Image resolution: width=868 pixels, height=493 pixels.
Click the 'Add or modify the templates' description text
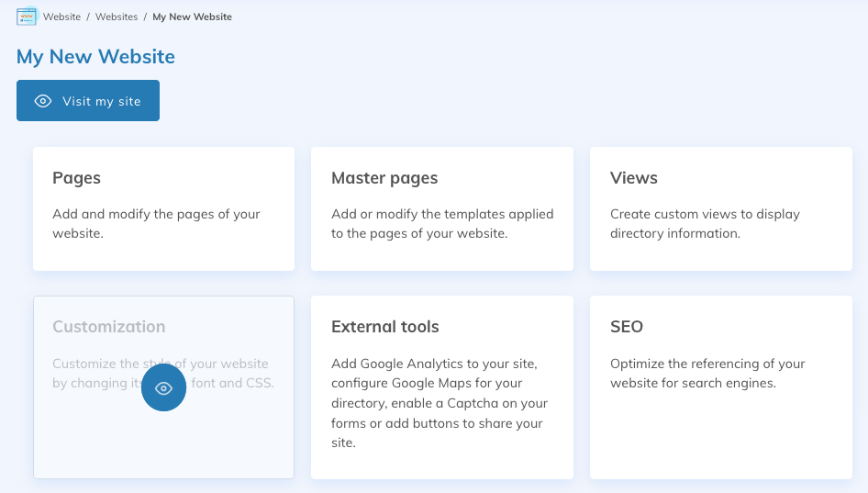point(442,223)
